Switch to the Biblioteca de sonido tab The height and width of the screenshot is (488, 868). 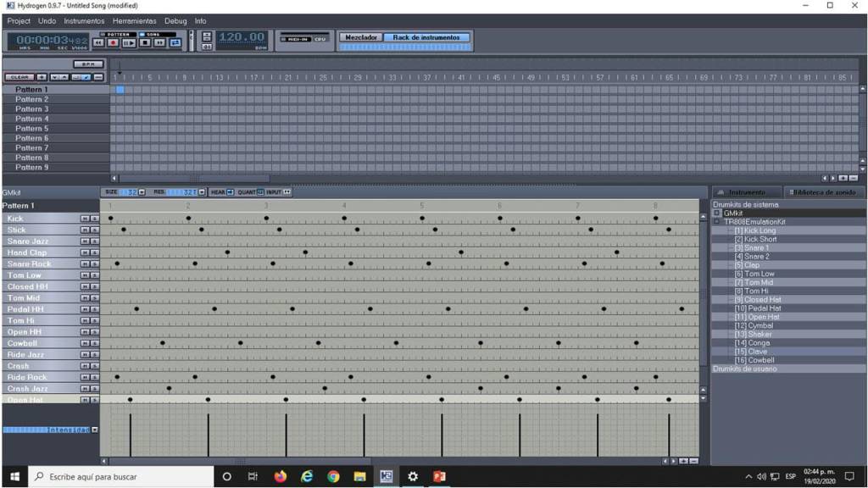click(823, 192)
